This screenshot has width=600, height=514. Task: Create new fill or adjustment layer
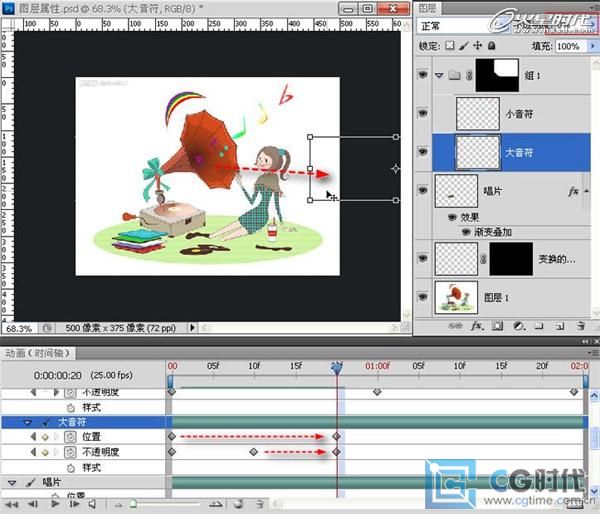click(x=519, y=326)
